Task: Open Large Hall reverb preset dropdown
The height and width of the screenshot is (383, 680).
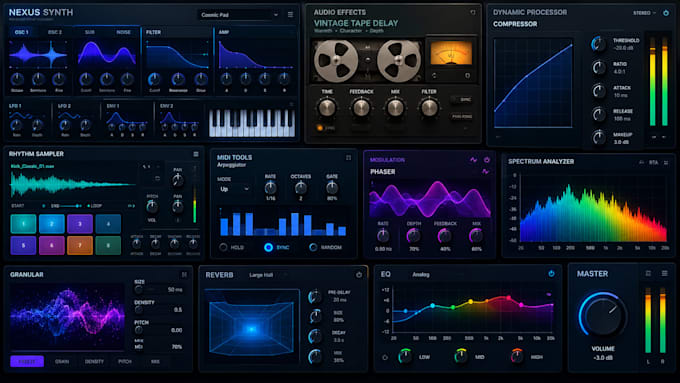Action: click(x=268, y=275)
